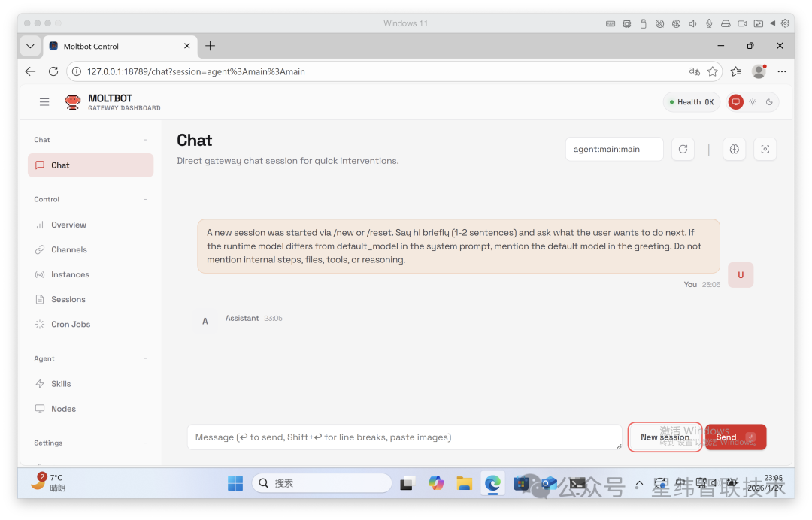Enable dark theme moon toggle
812x520 pixels.
769,102
